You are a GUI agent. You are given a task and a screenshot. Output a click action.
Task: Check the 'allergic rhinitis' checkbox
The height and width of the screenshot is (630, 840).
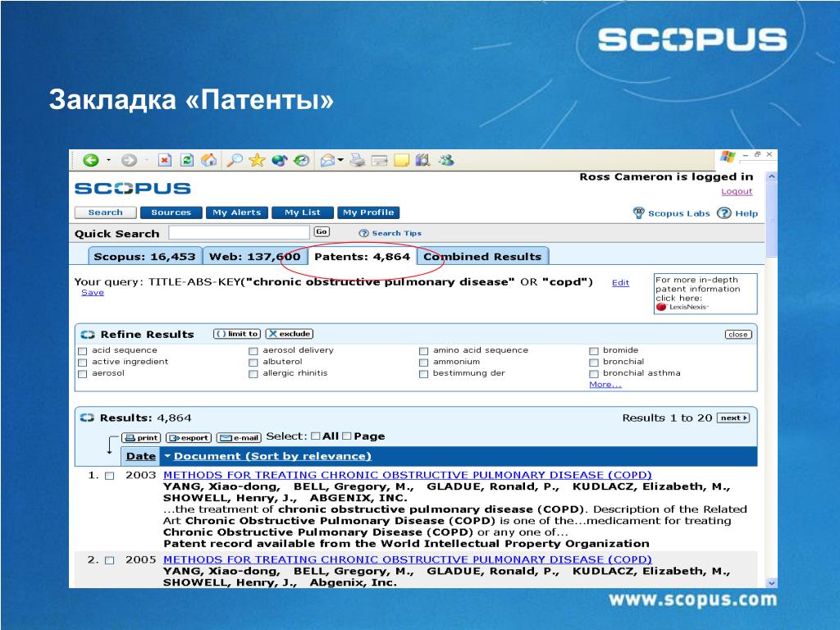(x=253, y=374)
